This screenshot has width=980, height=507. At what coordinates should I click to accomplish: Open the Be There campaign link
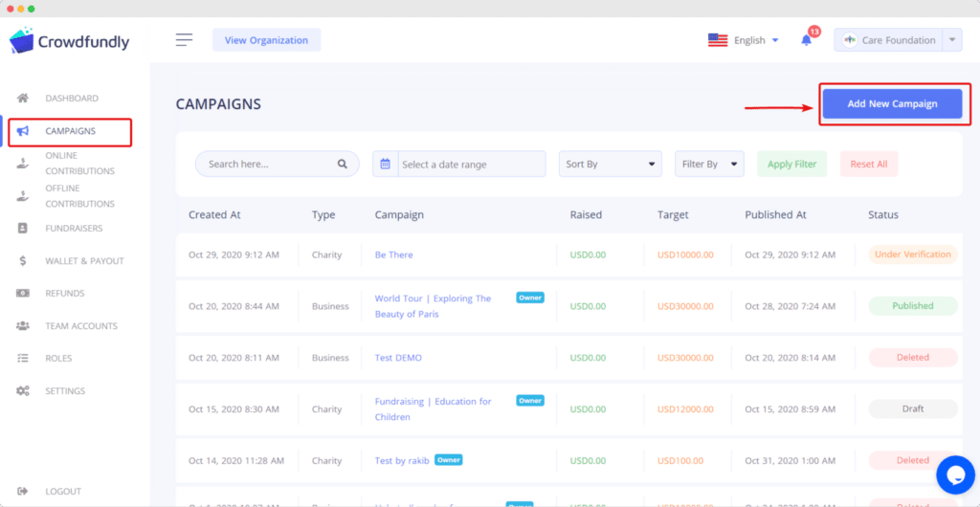[x=393, y=254]
